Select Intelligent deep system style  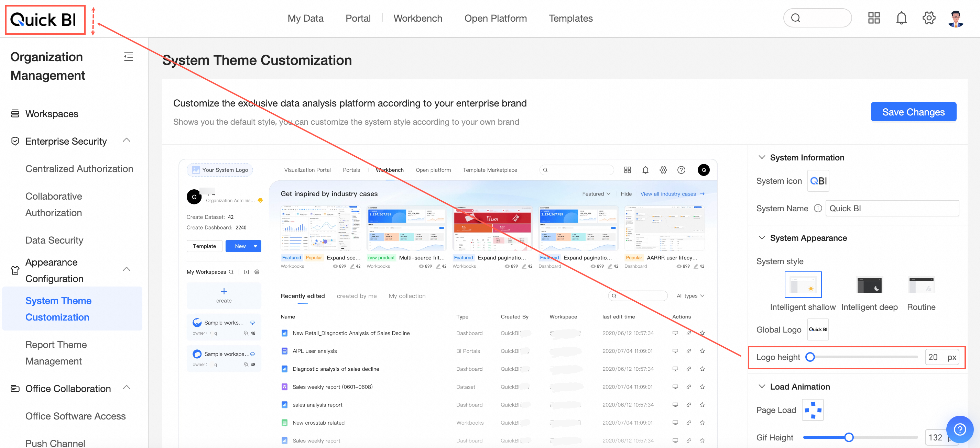pos(869,285)
